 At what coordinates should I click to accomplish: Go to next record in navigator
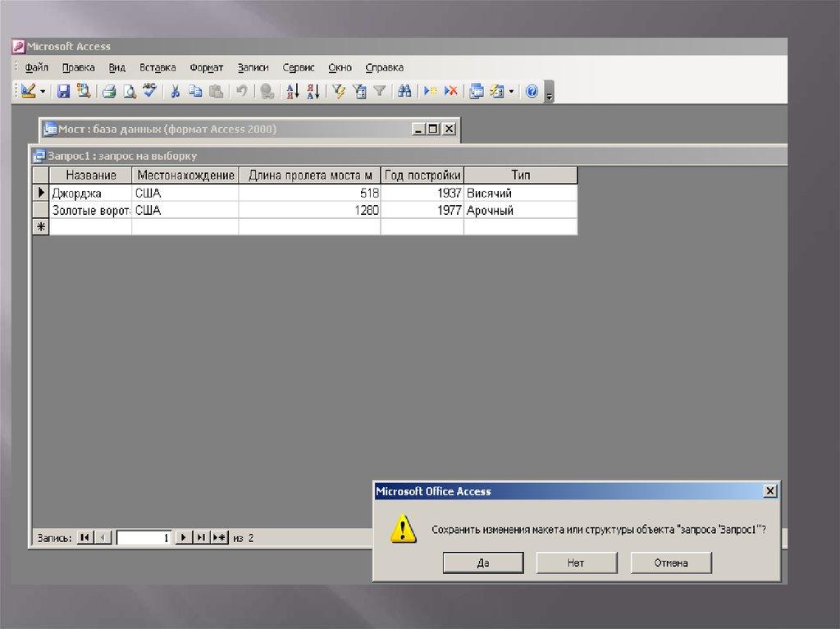tap(184, 538)
